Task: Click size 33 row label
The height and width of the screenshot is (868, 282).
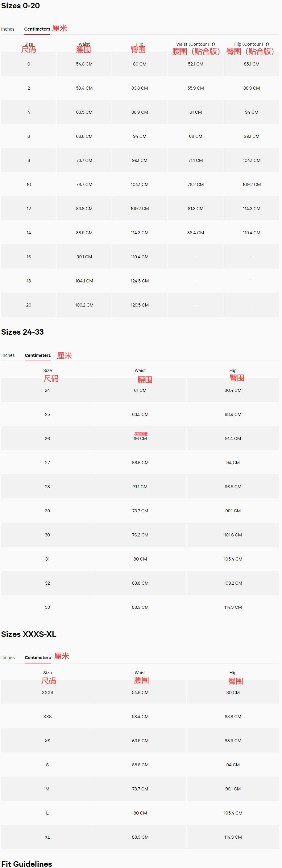Action: click(x=48, y=607)
